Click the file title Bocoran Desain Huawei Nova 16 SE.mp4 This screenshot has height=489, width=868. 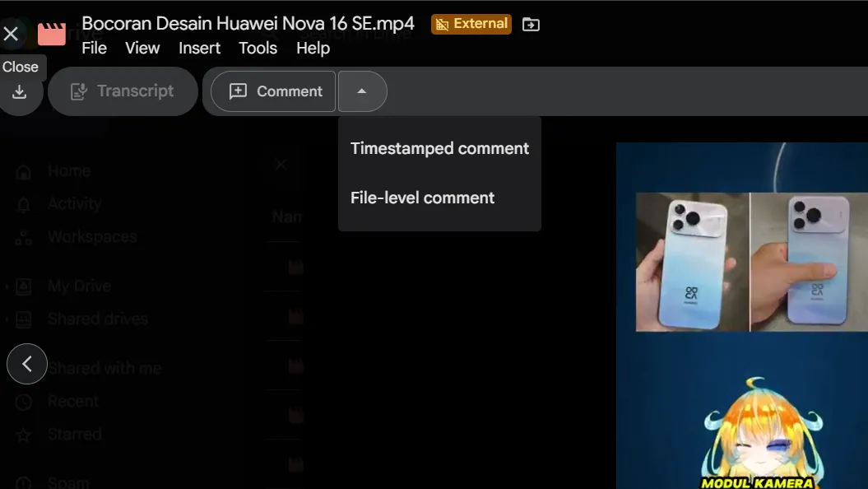coord(248,23)
